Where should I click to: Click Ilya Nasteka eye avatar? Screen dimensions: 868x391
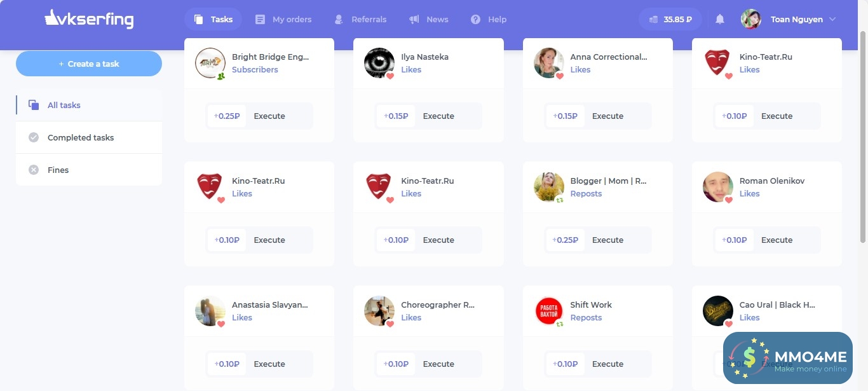(x=379, y=63)
